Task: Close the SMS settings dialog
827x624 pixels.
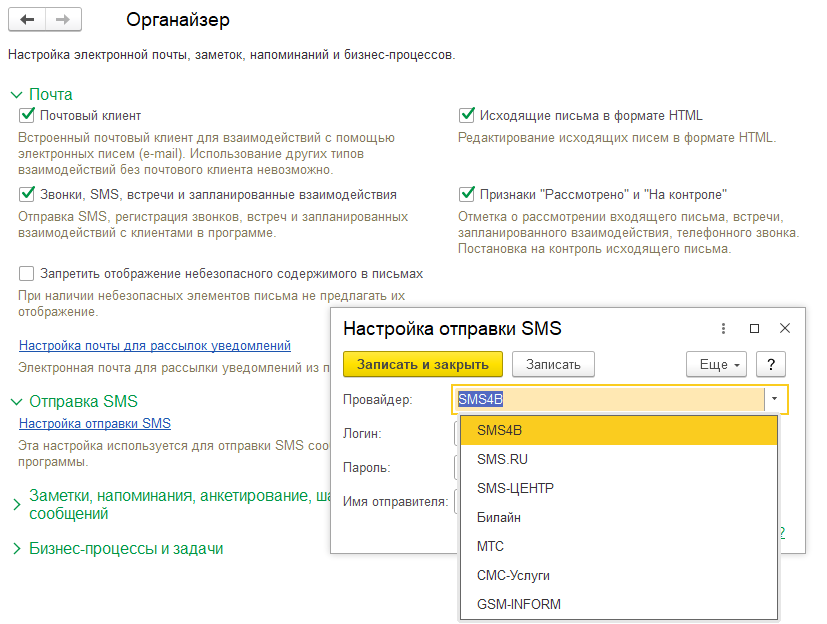Action: tap(785, 328)
